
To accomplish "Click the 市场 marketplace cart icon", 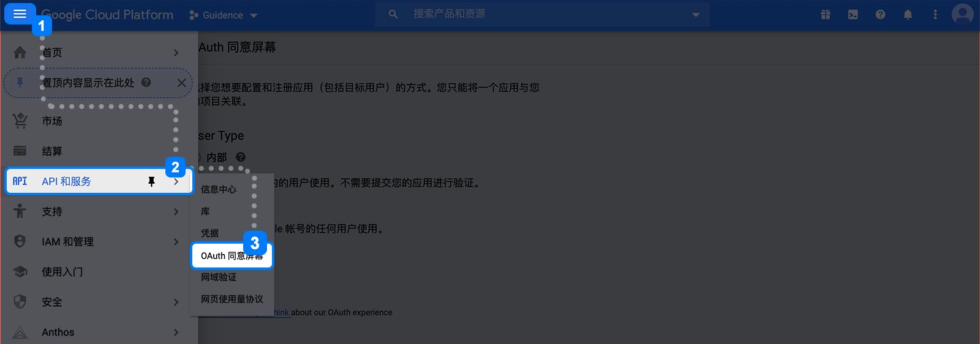I will click(x=20, y=121).
